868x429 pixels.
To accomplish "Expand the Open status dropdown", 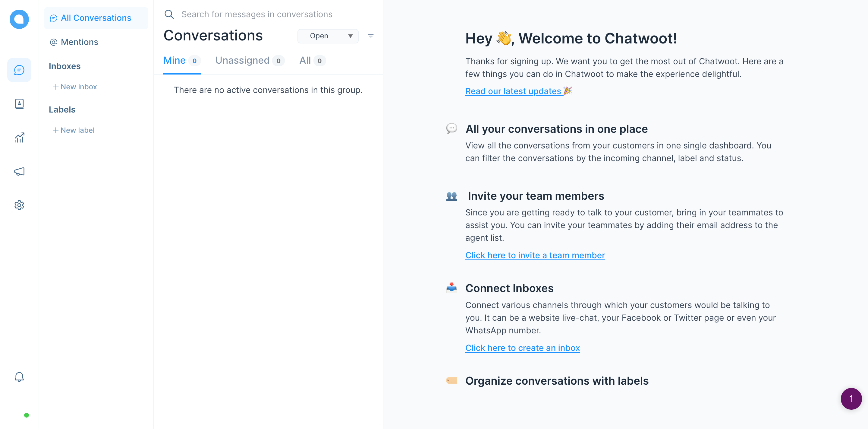I will pyautogui.click(x=328, y=36).
